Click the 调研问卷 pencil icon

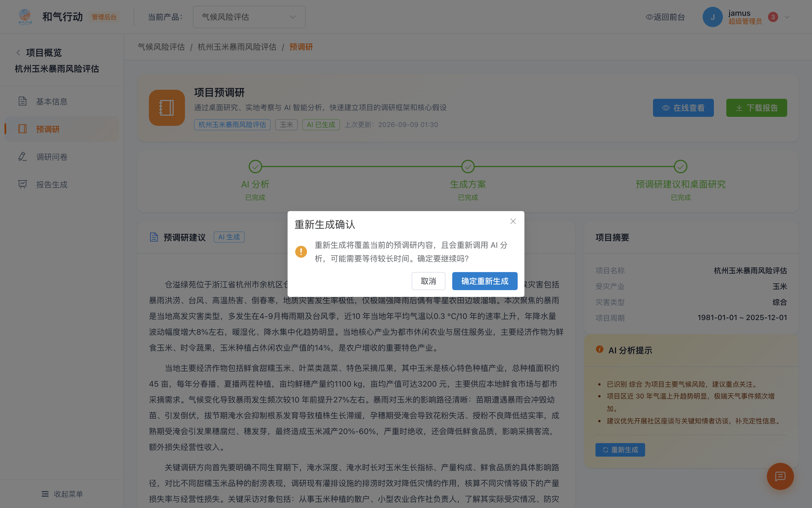pyautogui.click(x=23, y=157)
